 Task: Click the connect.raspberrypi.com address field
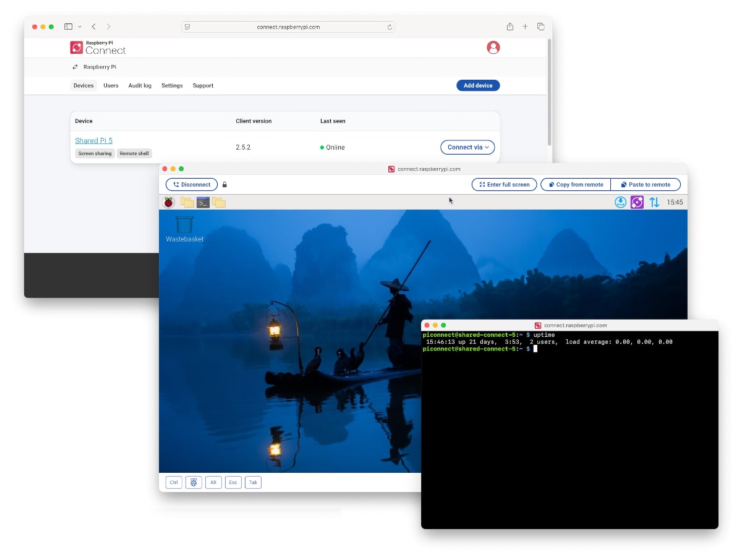tap(288, 27)
